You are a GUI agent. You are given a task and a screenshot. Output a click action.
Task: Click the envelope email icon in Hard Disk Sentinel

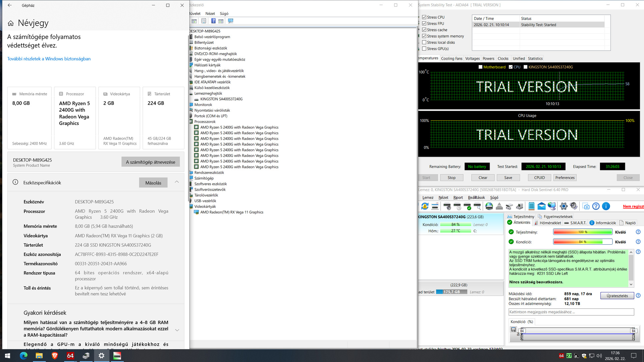click(x=542, y=206)
